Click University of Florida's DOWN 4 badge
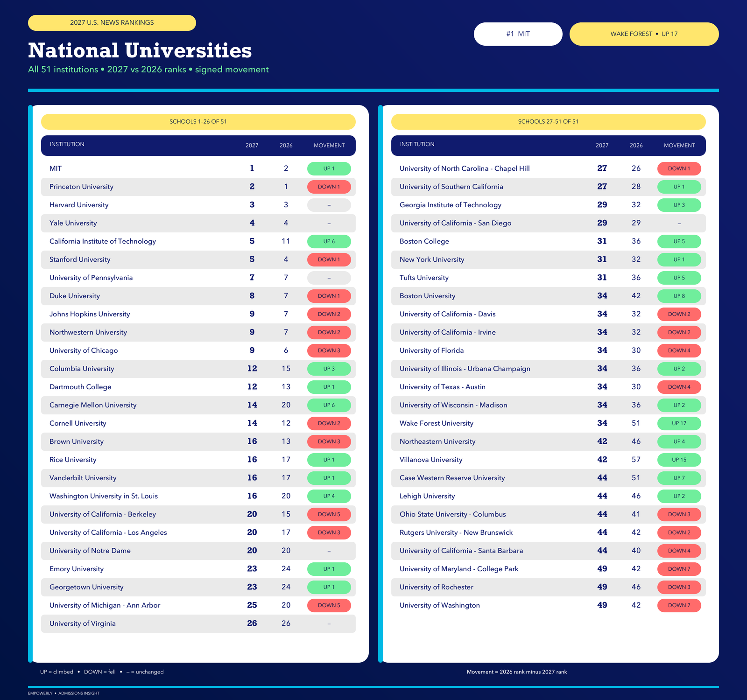 tap(679, 350)
